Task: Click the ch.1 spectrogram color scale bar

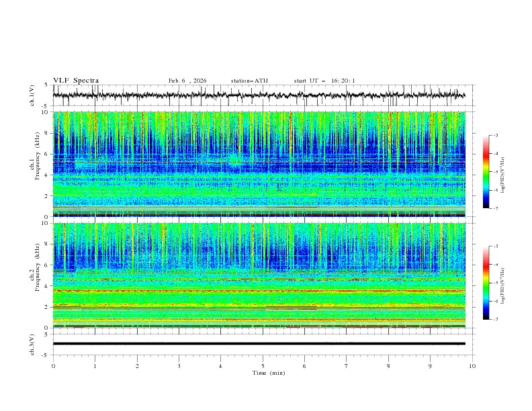Action: [486, 172]
